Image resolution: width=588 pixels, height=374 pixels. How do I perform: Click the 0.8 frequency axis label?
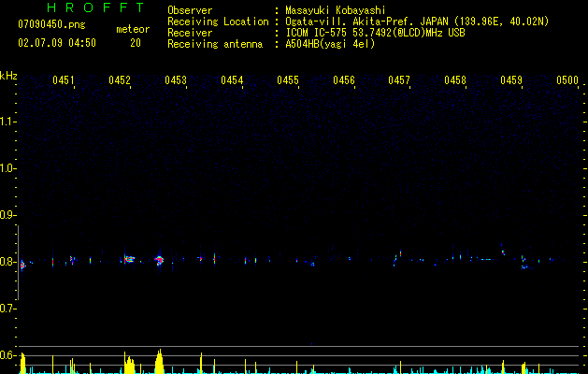pyautogui.click(x=7, y=262)
